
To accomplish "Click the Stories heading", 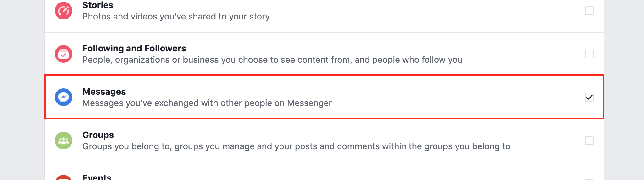I will 98,5.
